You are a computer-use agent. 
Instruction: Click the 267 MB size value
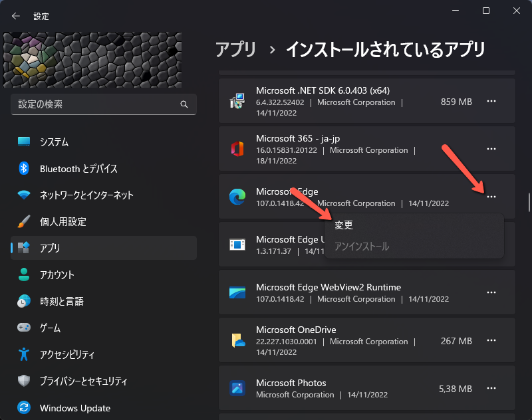coord(456,341)
